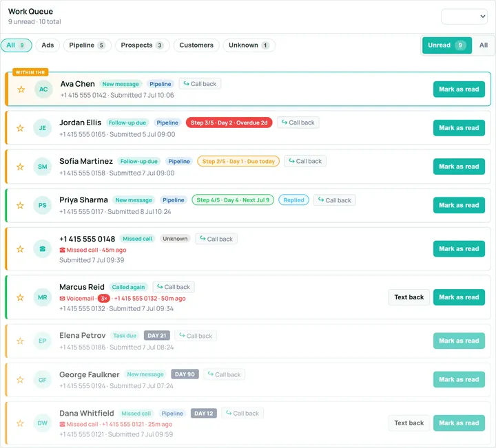Star the Marcus Reid conversation

coord(20,297)
